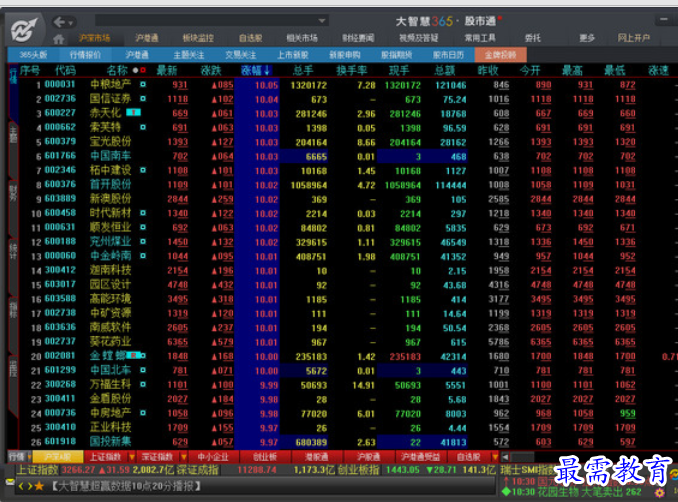
Task: Click the cyan tag icon beside 赤天化
Action: coord(133,112)
